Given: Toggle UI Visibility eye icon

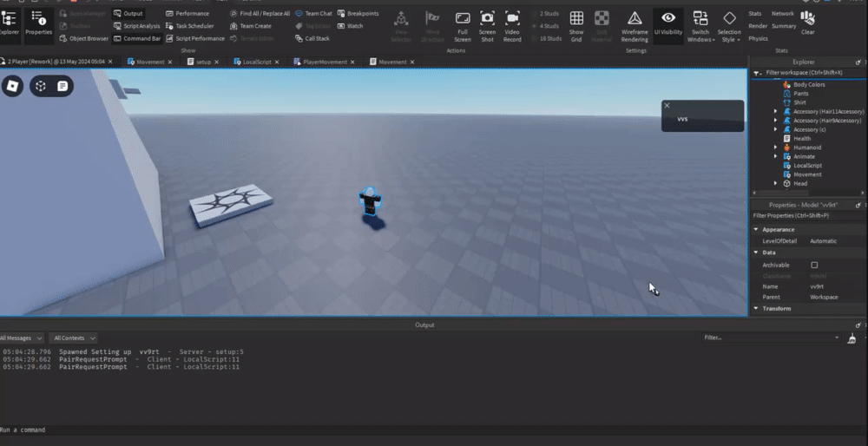Looking at the screenshot, I should click(668, 23).
